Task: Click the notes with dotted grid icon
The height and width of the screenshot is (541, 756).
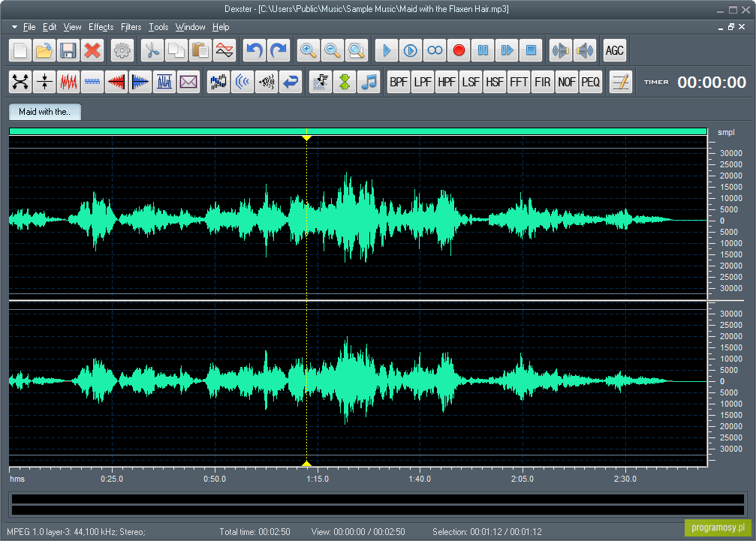Action: coord(321,82)
